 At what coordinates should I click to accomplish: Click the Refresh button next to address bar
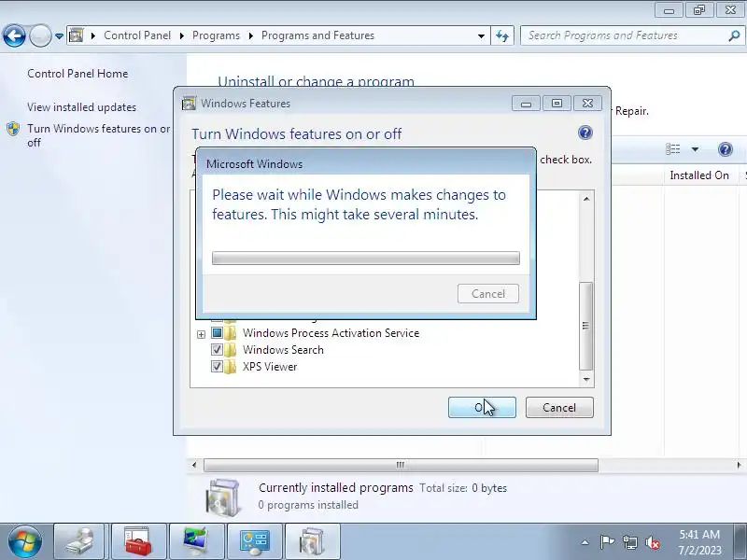502,35
